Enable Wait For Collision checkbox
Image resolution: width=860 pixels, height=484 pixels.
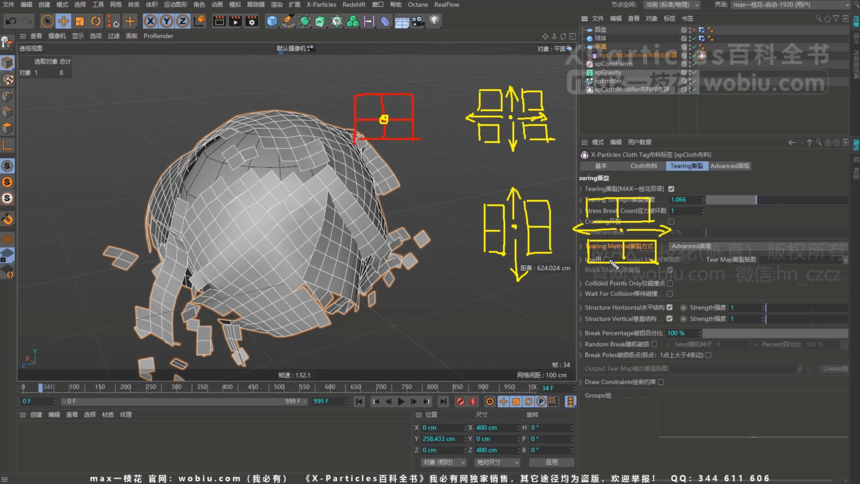[670, 294]
